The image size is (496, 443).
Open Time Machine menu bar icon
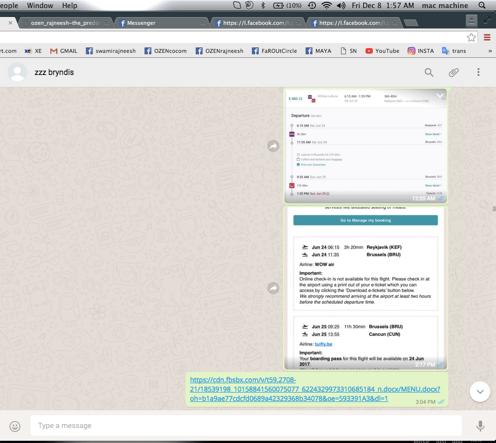coord(312,5)
